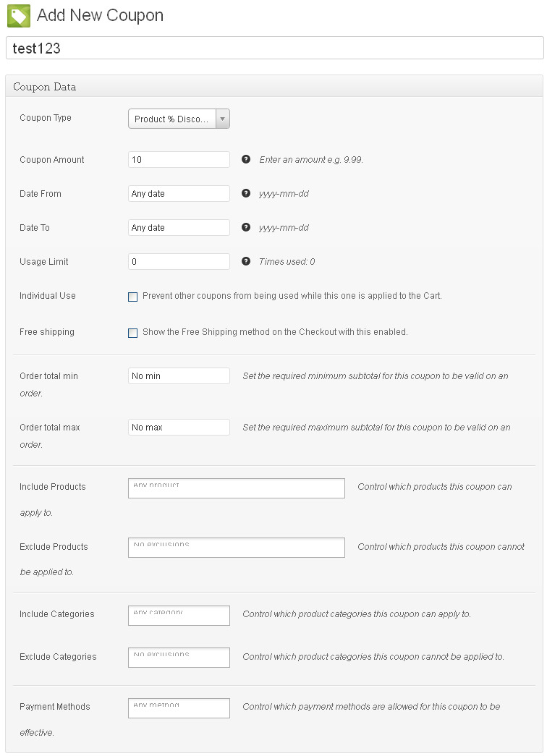Click the coupon title field containing test123
Screen dimensions: 547x756
[x=274, y=48]
